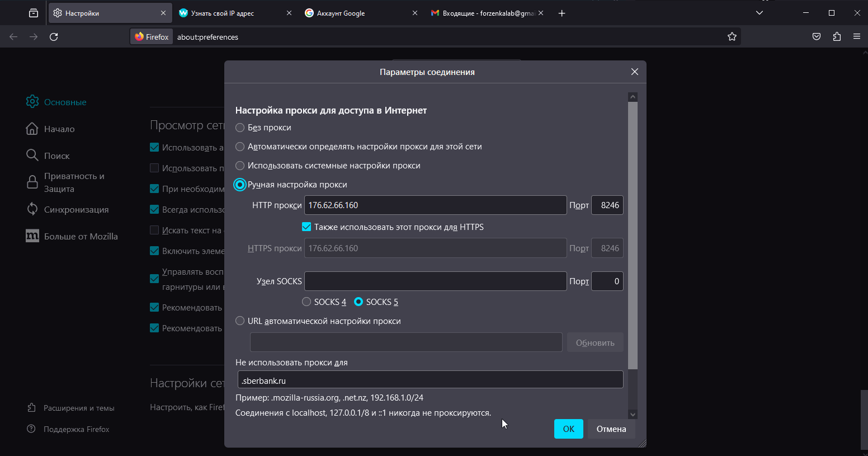The height and width of the screenshot is (456, 868).
Task: Close the connection settings dialog
Action: tap(634, 72)
